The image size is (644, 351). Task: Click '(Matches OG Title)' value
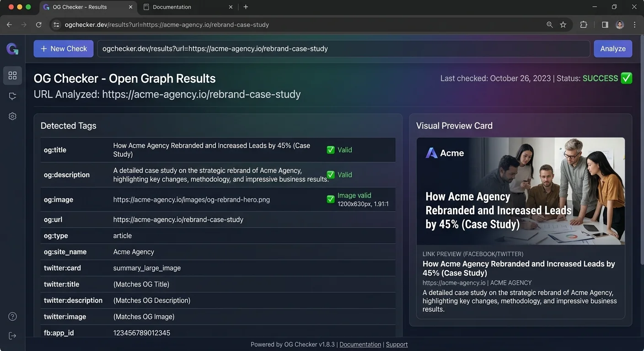click(141, 284)
